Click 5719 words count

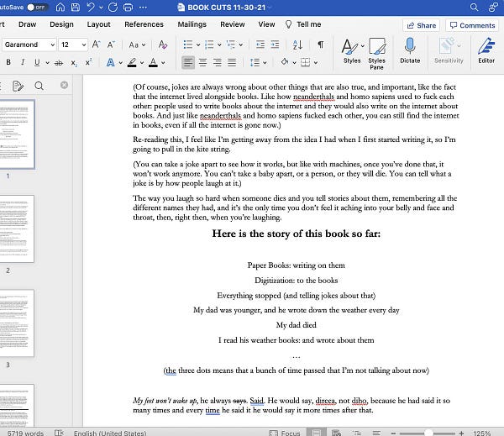(x=25, y=433)
